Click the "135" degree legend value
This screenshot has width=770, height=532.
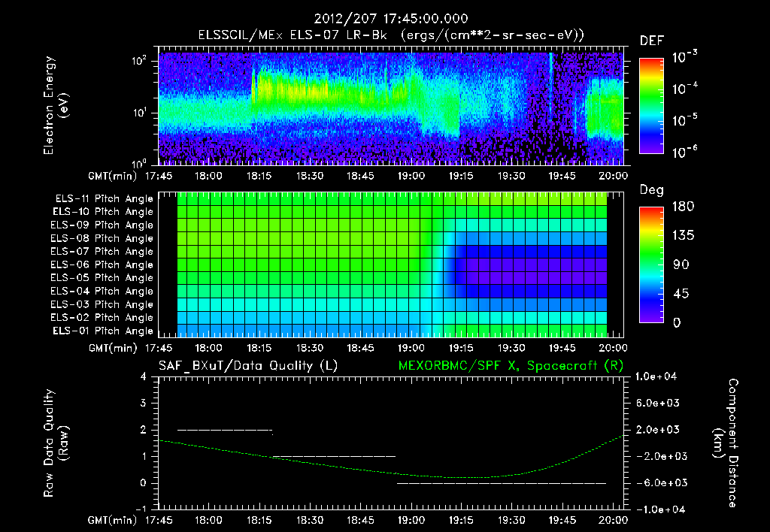[683, 235]
